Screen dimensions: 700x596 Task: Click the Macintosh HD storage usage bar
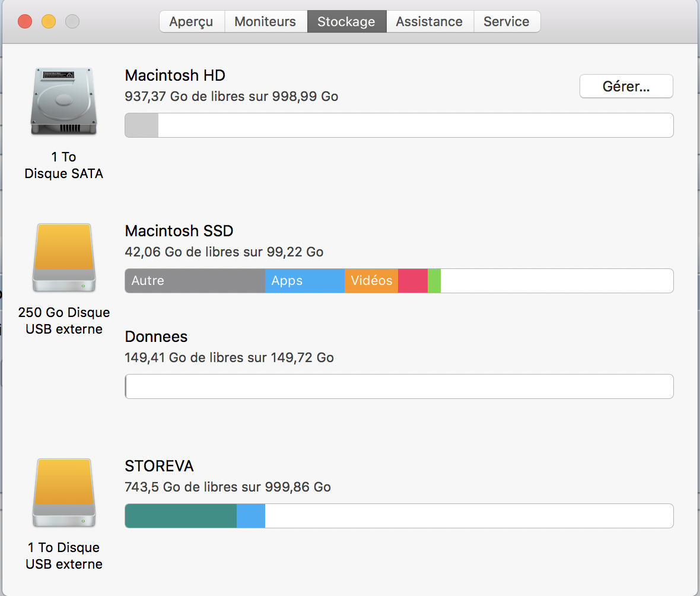coord(399,125)
